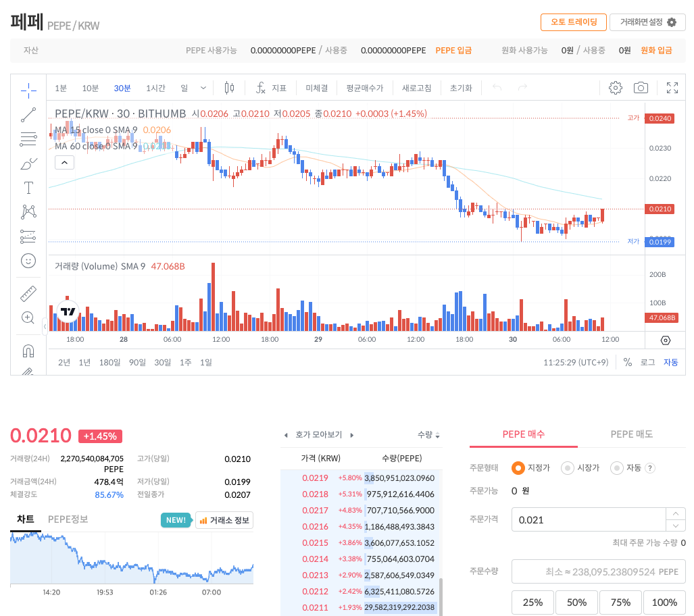The height and width of the screenshot is (616, 694).
Task: Collapse the indicator legend with chevron
Action: point(65,162)
